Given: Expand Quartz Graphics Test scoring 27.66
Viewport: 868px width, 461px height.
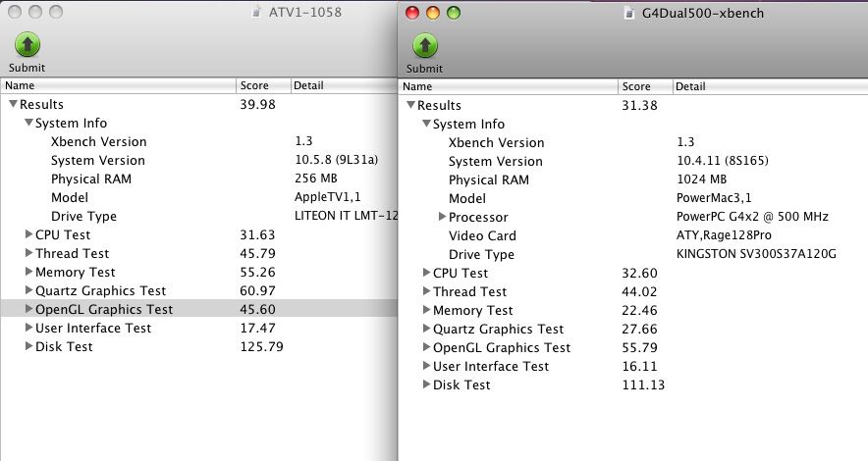Looking at the screenshot, I should coord(426,329).
